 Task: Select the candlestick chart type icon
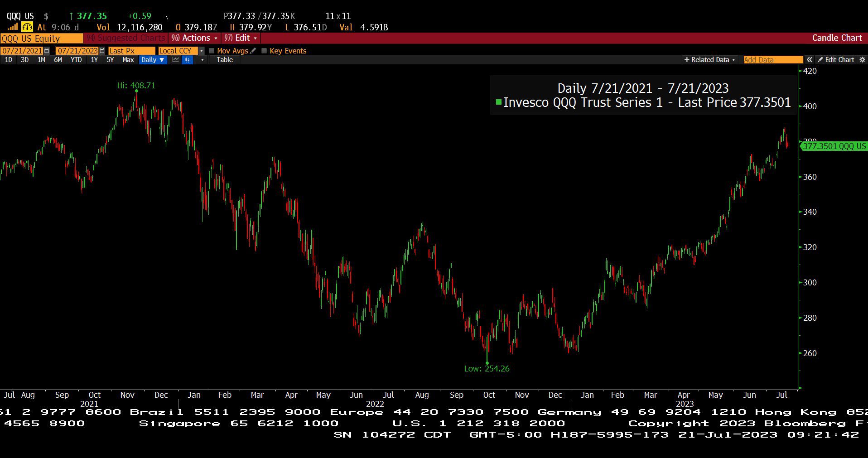point(187,60)
